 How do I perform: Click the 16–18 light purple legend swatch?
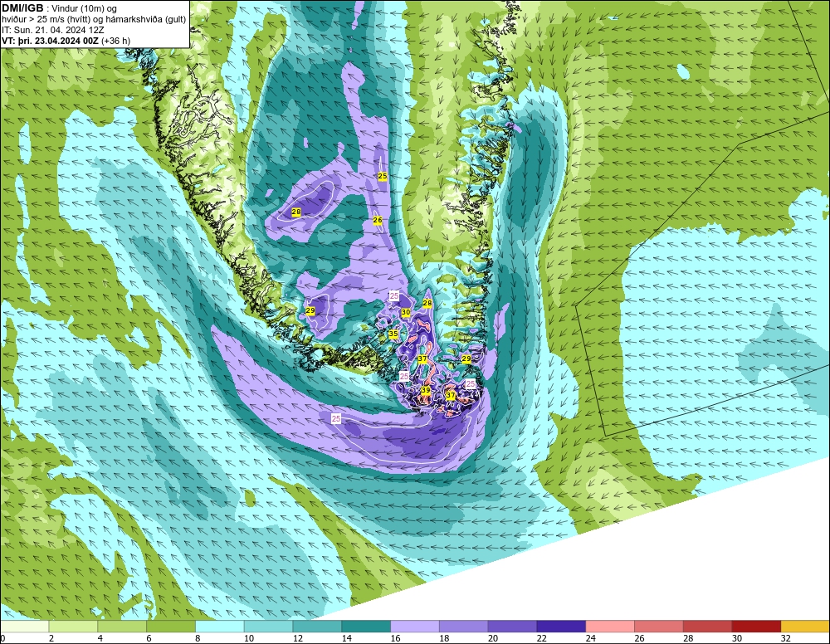pyautogui.click(x=414, y=627)
